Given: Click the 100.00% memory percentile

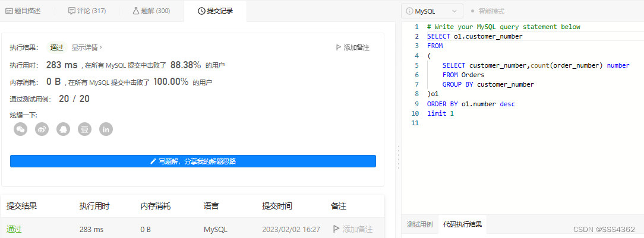Looking at the screenshot, I should (171, 82).
